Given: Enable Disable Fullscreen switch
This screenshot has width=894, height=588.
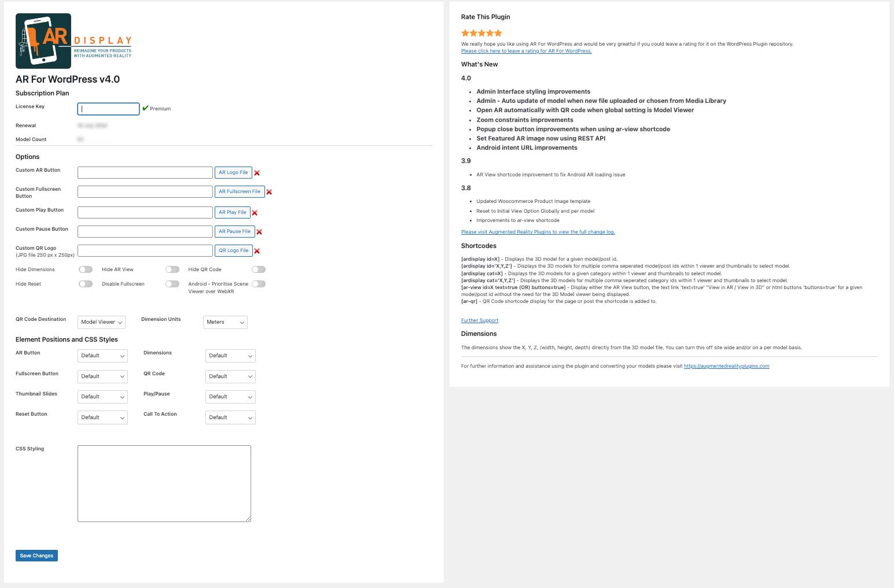Looking at the screenshot, I should 172,284.
